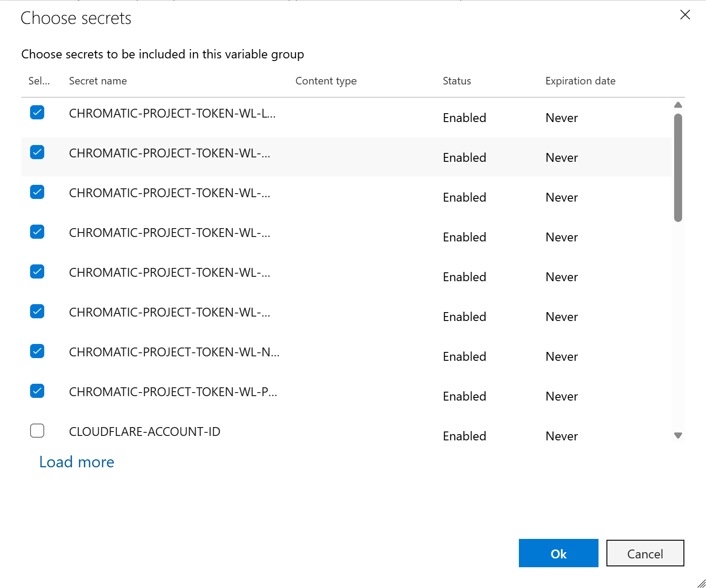Select the CHROMATIC-PROJECT-TOKEN-WL-N... secret name
Viewport: 706px width, 588px height.
(174, 352)
